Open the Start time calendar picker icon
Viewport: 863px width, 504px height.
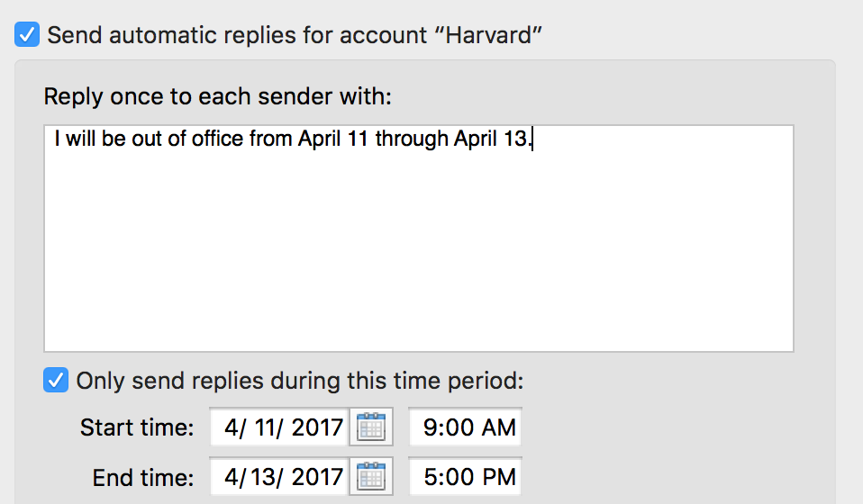coord(371,427)
